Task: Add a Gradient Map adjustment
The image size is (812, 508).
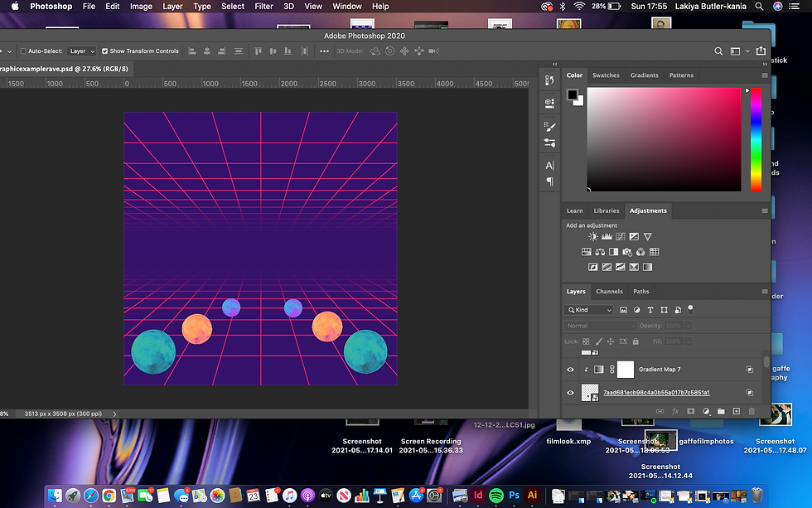Action: (648, 267)
